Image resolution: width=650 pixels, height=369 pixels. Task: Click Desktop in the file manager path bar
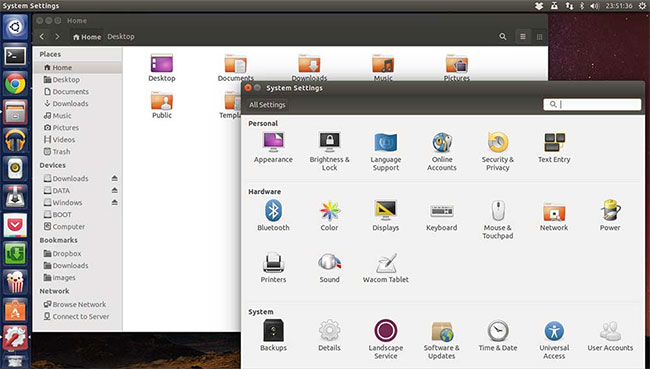(121, 36)
